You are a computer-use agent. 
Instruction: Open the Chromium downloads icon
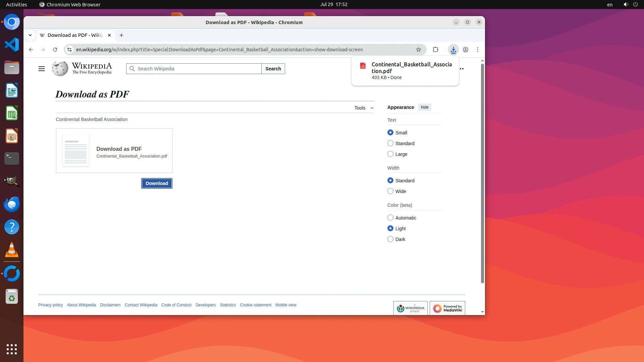(453, 50)
